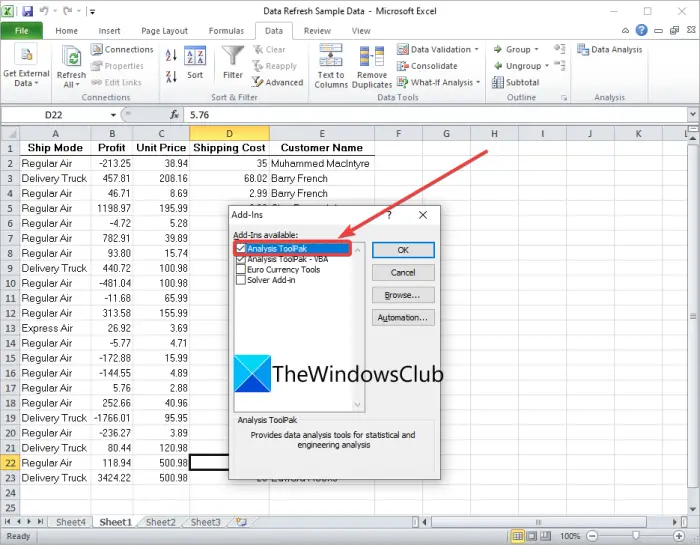Click zoom in plus button
The width and height of the screenshot is (700, 545).
click(679, 536)
